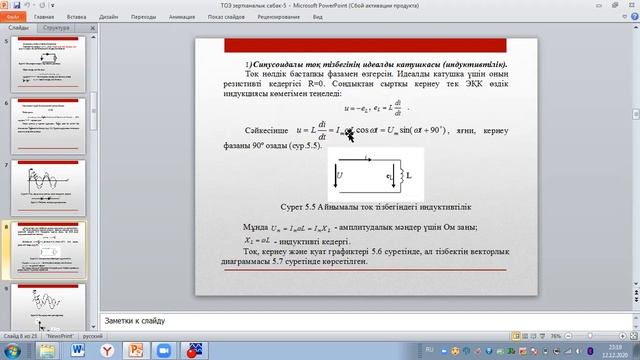Screen dimensions: 640x360
Task: Switch to Normal view icon in status bar
Action: pos(516,336)
